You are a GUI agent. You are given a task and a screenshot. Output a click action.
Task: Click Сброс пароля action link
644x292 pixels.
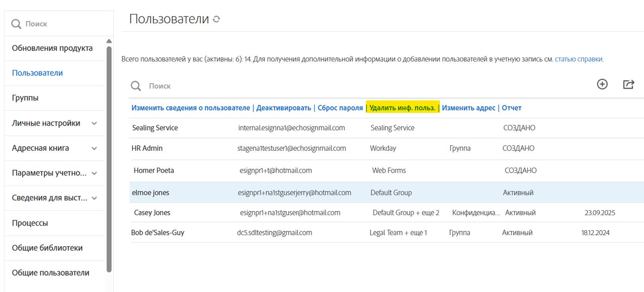(x=340, y=108)
